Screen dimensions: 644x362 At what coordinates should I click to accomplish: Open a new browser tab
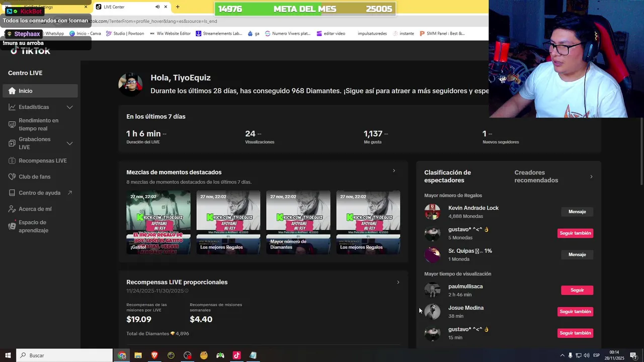[x=178, y=7]
